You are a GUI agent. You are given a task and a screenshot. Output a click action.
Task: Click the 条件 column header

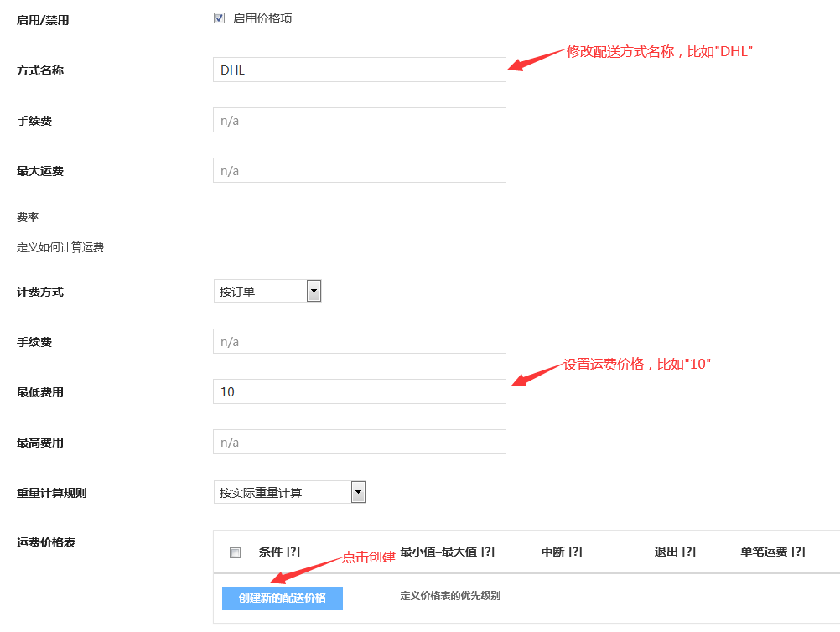click(270, 552)
